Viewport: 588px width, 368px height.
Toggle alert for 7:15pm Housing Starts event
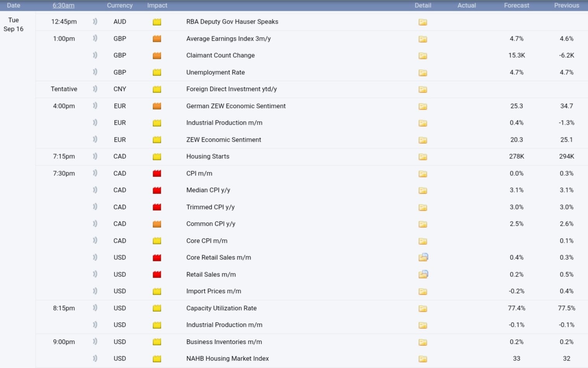pyautogui.click(x=95, y=156)
